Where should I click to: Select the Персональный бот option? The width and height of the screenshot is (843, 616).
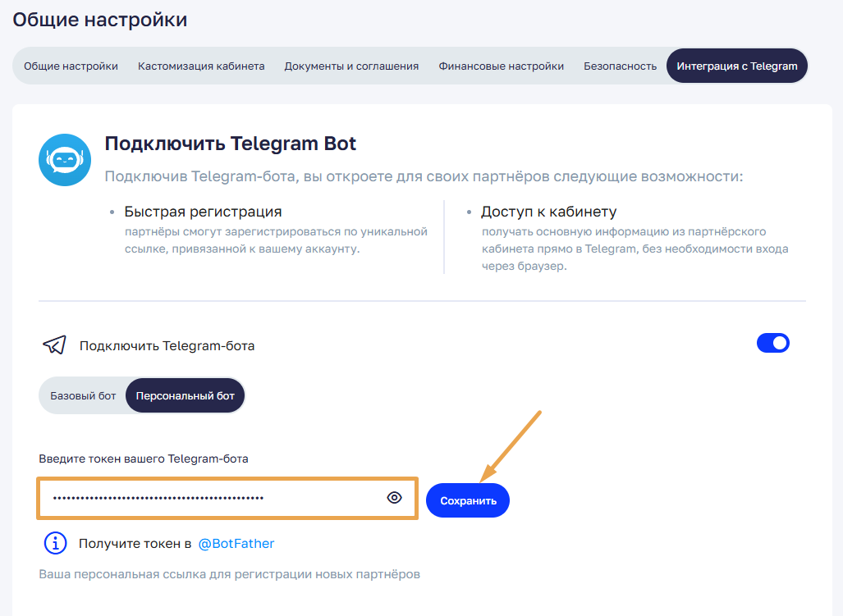click(185, 395)
